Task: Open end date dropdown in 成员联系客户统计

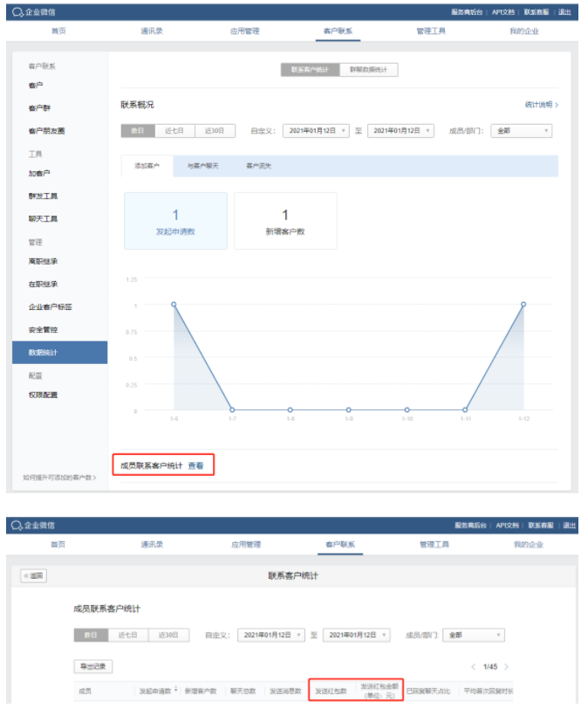Action: (x=357, y=636)
